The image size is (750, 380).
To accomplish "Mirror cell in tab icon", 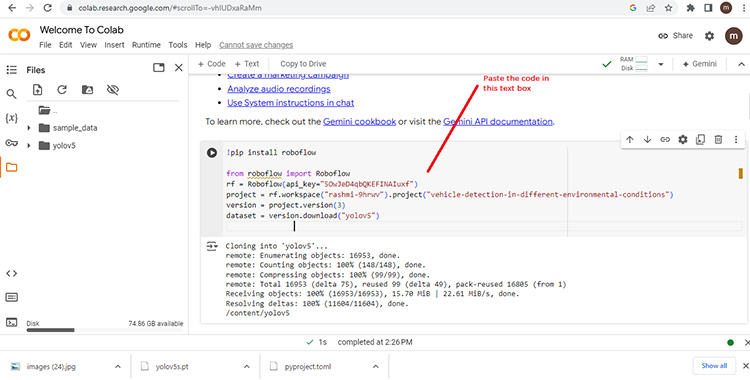I will 700,140.
